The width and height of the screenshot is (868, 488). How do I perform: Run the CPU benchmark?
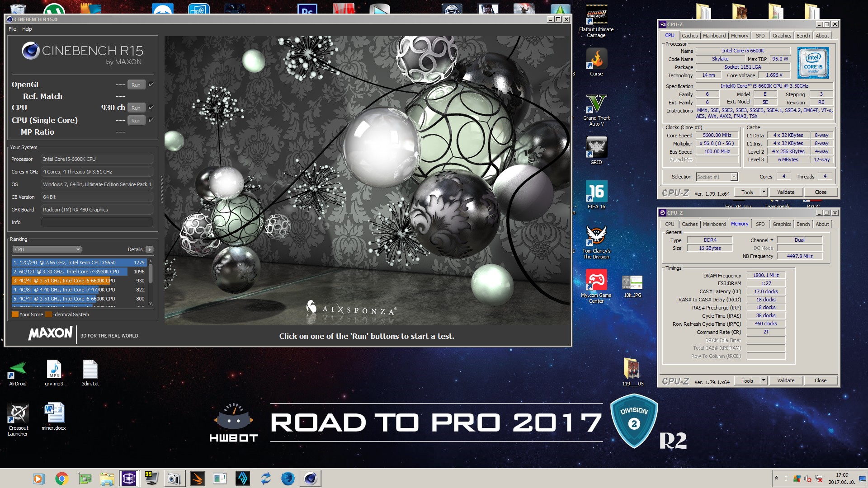pyautogui.click(x=136, y=108)
